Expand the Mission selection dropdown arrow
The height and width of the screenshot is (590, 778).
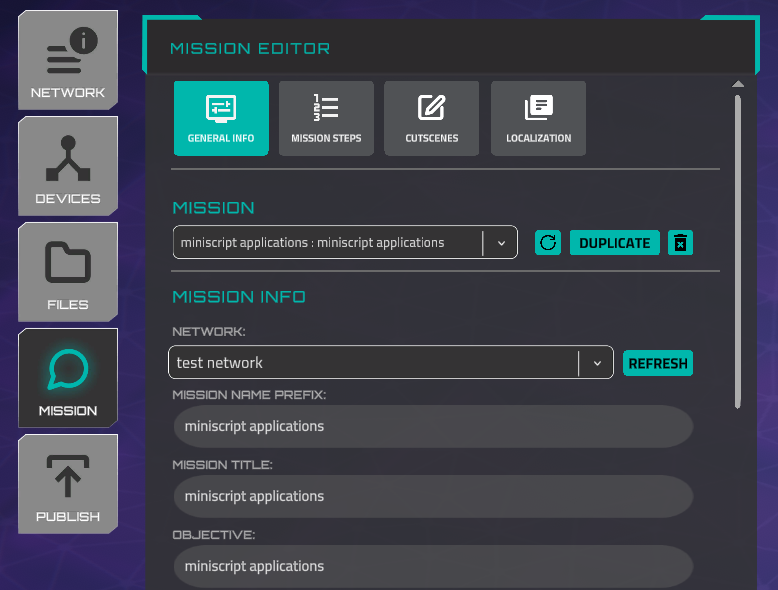click(501, 243)
